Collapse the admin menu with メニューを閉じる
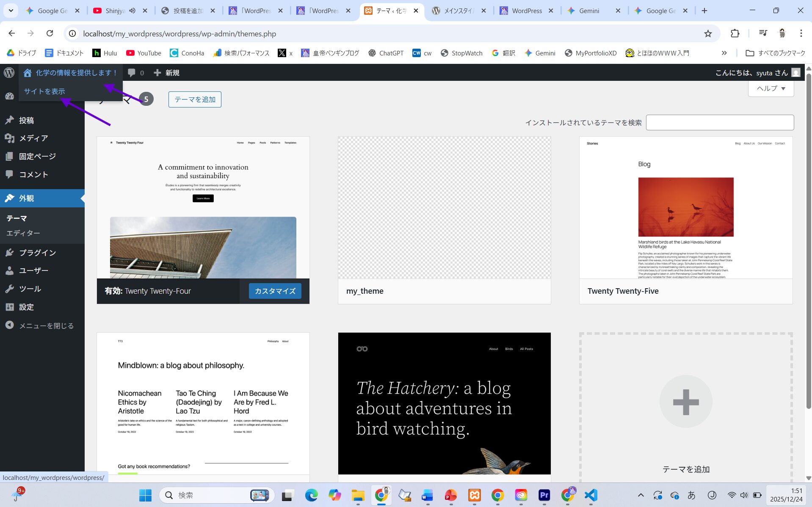 click(46, 325)
